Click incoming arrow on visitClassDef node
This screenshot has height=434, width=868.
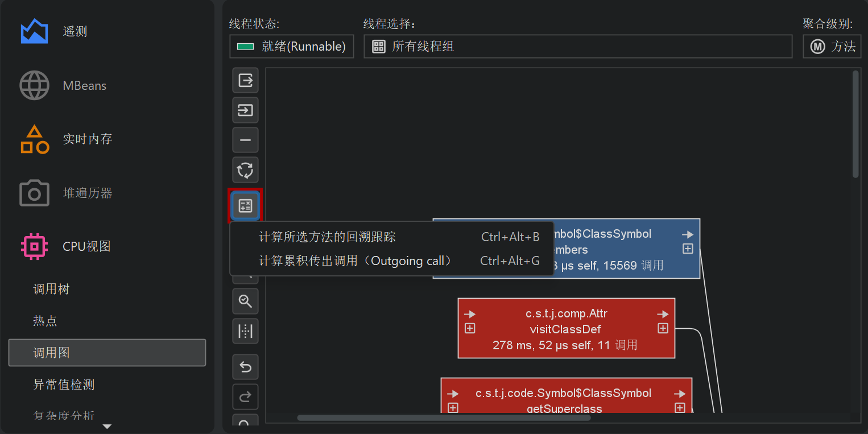coord(470,314)
